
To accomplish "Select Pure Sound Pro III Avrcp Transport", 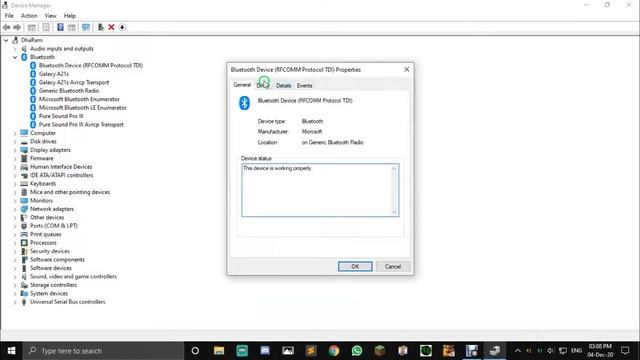I will 81,124.
